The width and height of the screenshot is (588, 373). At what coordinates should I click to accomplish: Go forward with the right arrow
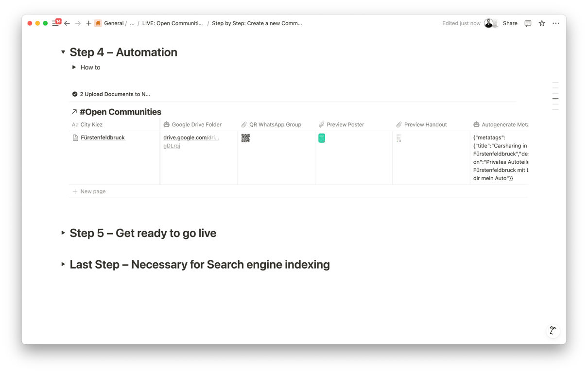(78, 23)
